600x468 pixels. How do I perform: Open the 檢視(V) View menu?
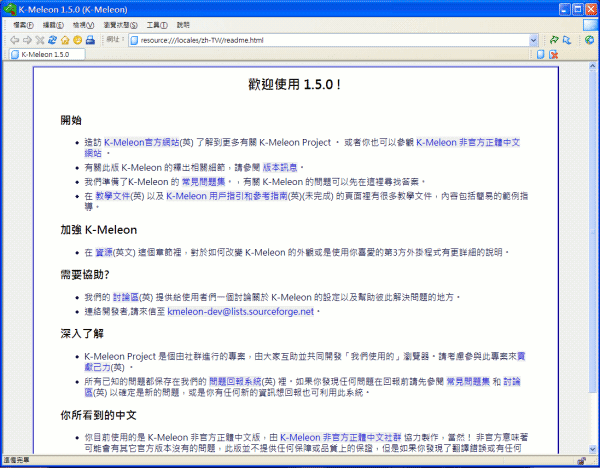click(83, 25)
